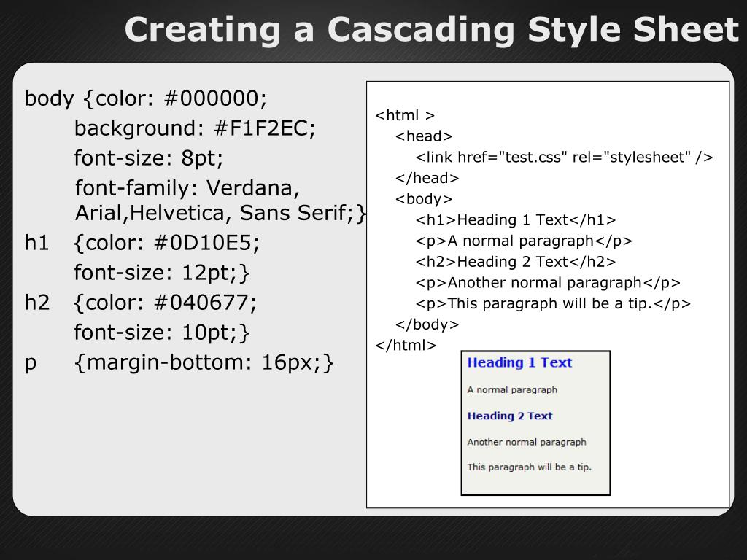Click the "body {color: #000000;" line
The width and height of the screenshot is (747, 560).
tap(147, 98)
